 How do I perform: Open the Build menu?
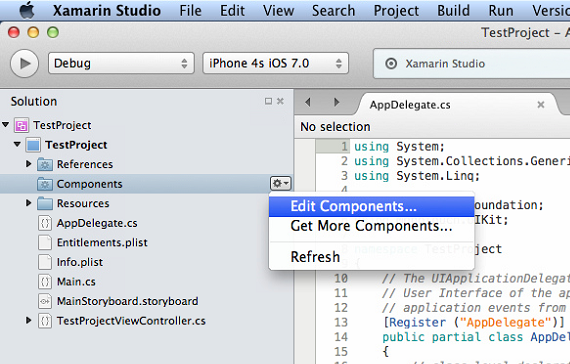453,11
